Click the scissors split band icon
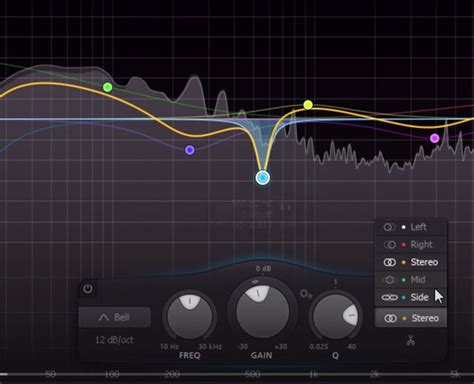The height and width of the screenshot is (384, 474). (411, 340)
